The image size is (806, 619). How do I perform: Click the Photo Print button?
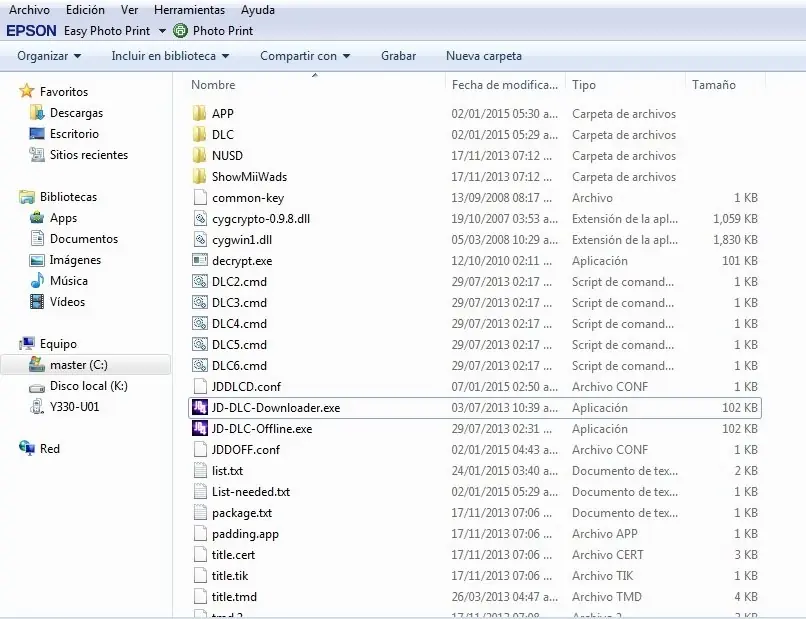pyautogui.click(x=223, y=31)
